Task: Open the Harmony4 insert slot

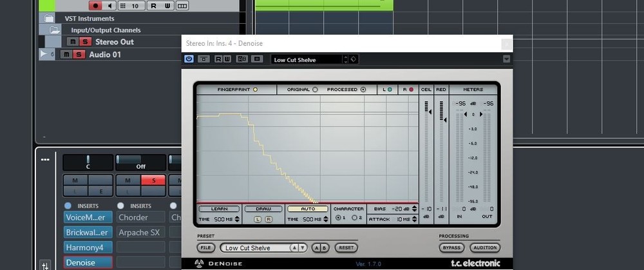Action: tap(88, 247)
